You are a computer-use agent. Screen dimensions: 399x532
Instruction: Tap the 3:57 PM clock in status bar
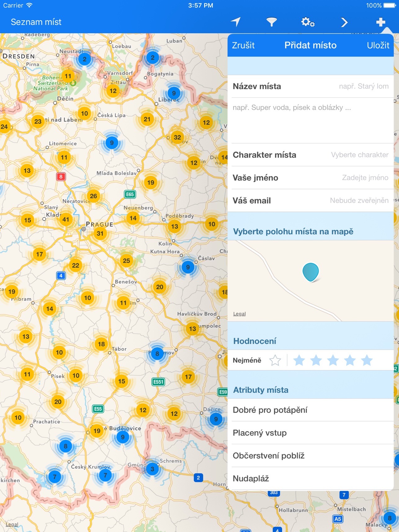200,5
